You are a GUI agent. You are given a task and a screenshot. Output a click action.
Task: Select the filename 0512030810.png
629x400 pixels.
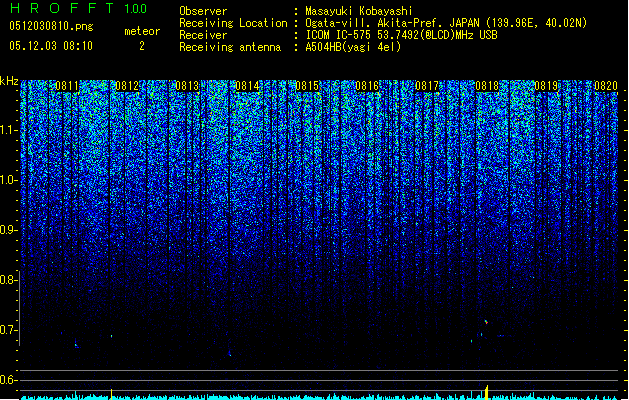51,26
